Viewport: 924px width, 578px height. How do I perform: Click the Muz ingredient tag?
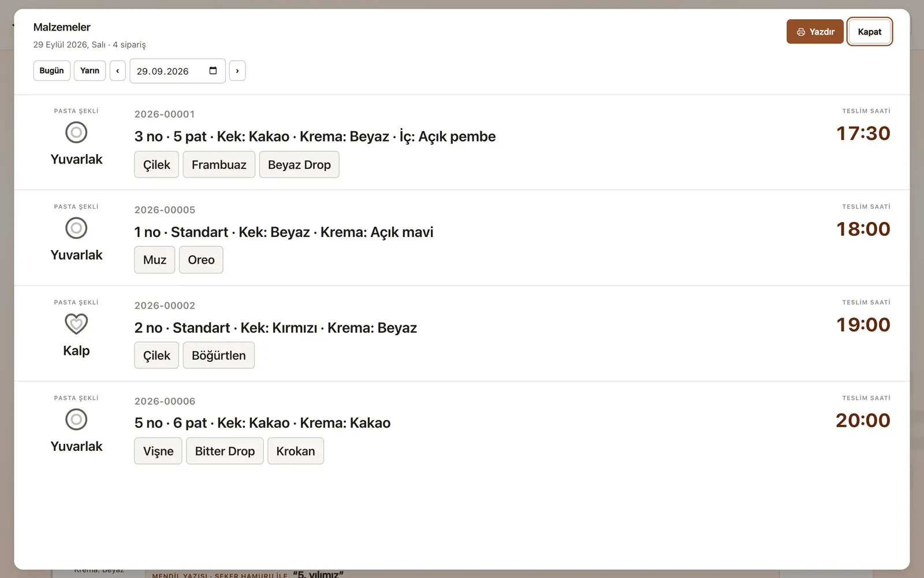click(x=155, y=260)
